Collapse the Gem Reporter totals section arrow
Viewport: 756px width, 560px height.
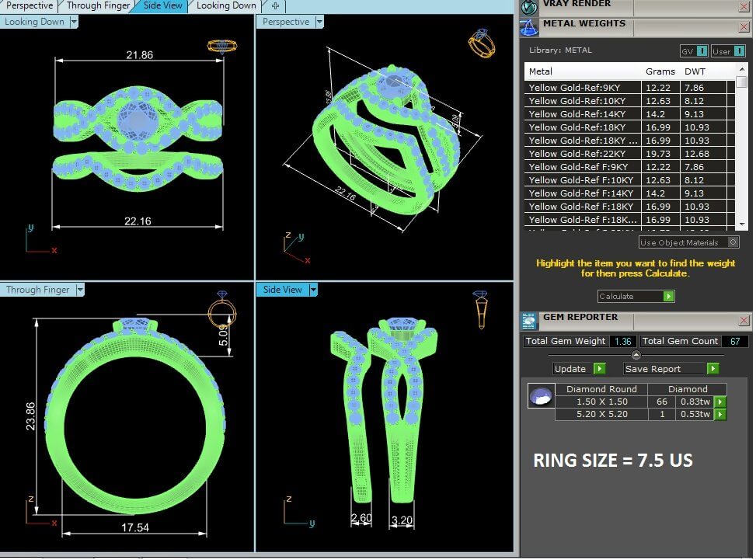coord(636,355)
